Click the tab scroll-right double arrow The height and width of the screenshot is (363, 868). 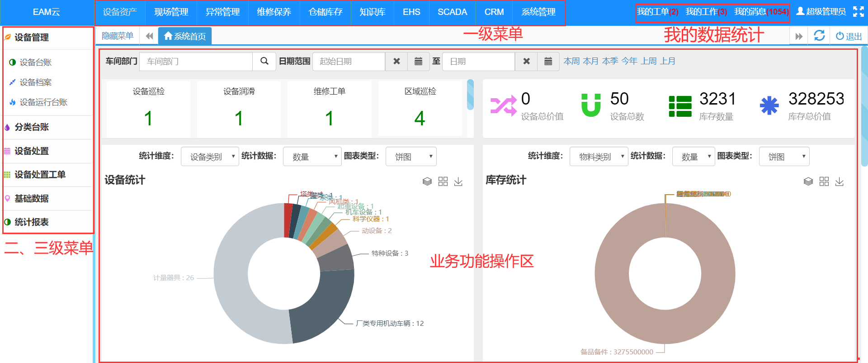tap(799, 36)
